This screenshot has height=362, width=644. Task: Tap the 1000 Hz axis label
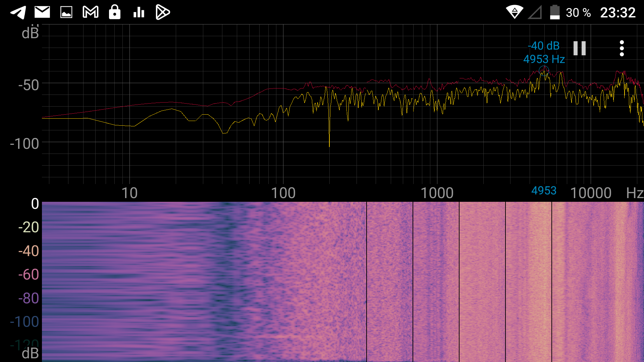click(x=437, y=193)
